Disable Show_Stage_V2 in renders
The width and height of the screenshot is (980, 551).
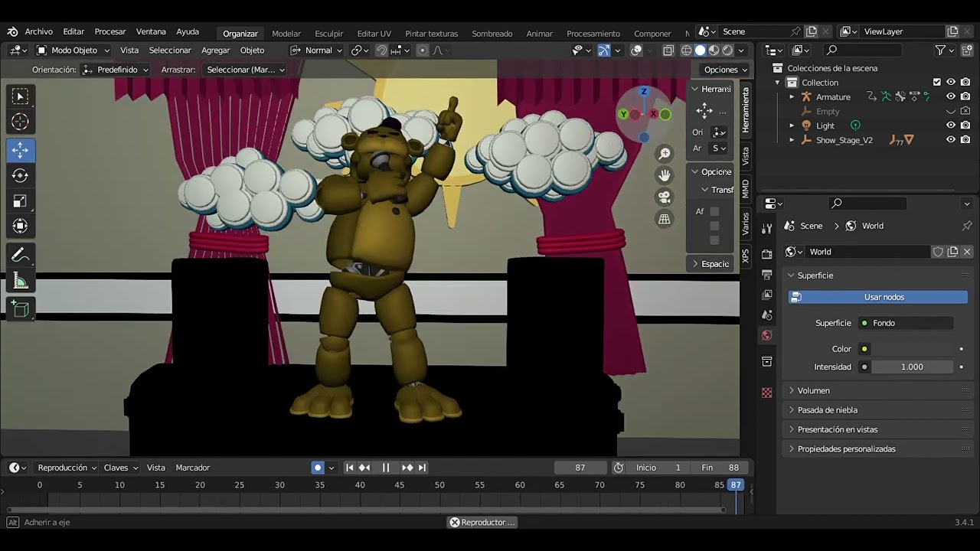click(965, 140)
